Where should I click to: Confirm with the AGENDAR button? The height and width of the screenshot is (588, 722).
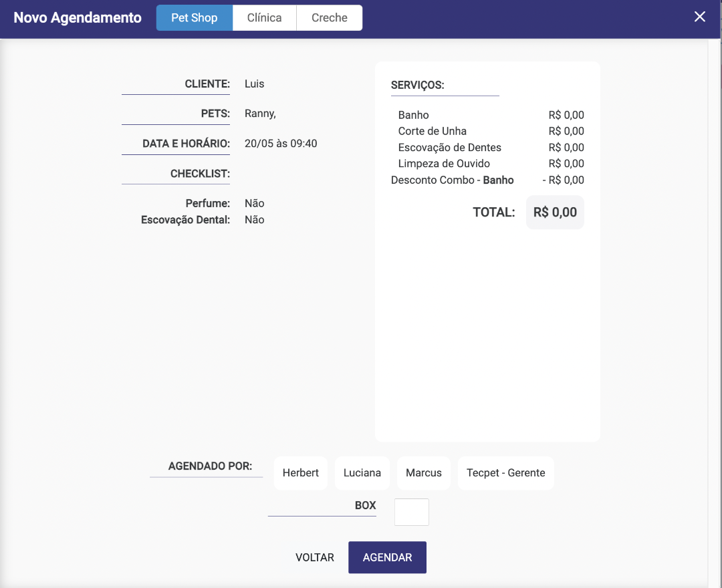(x=387, y=557)
